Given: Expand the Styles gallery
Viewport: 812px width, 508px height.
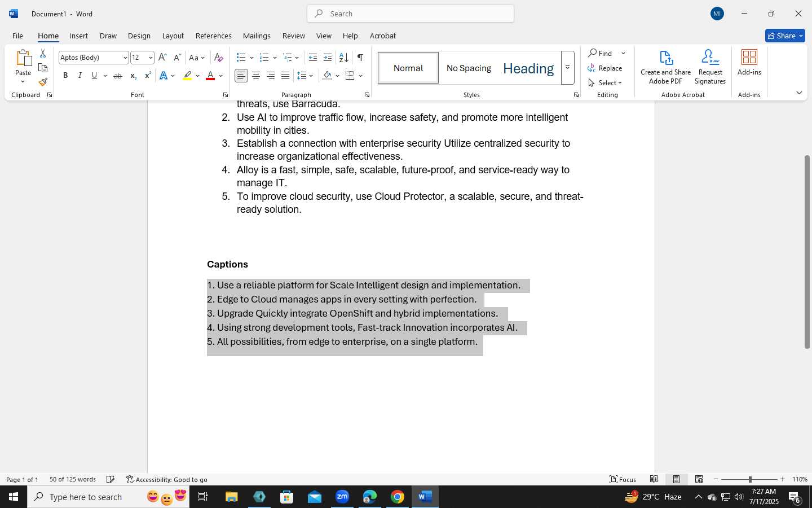Looking at the screenshot, I should 568,68.
